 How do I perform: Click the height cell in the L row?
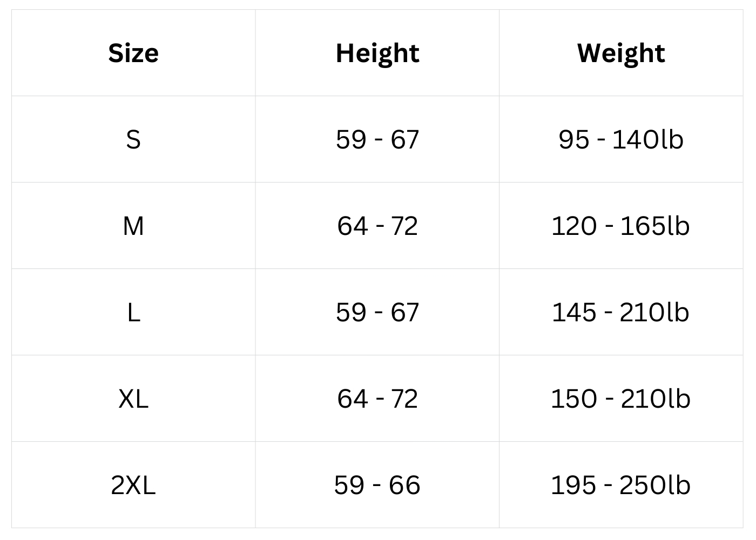[377, 312]
